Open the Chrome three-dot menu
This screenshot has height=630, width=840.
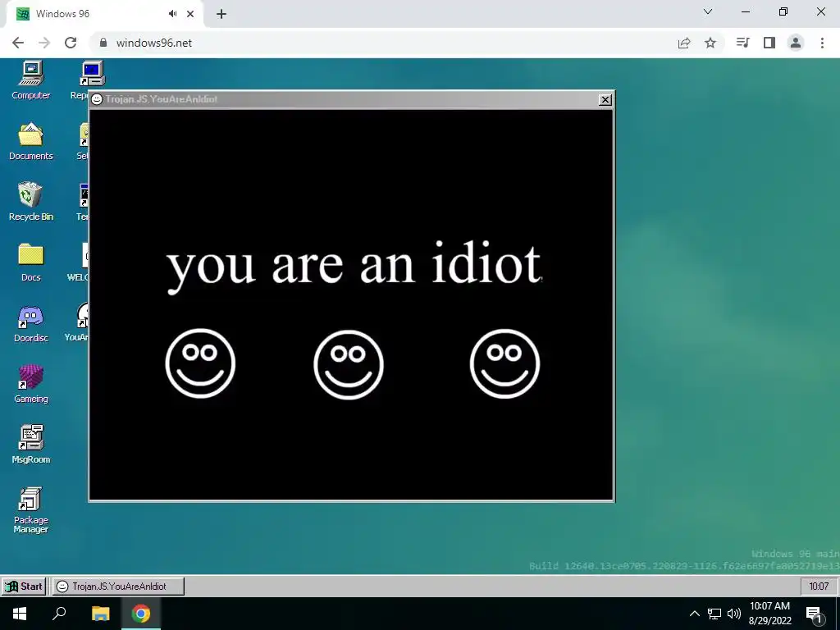click(x=822, y=43)
